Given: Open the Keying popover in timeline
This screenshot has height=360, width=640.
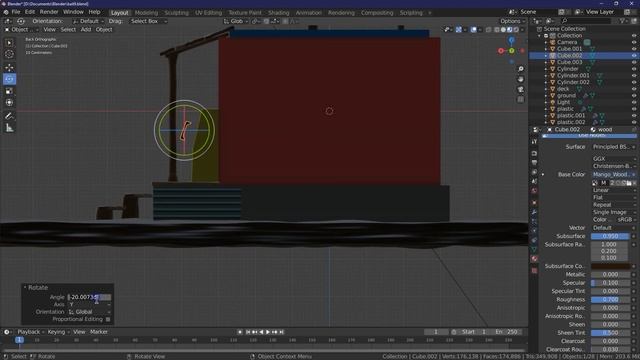Looking at the screenshot, I should pyautogui.click(x=58, y=332).
